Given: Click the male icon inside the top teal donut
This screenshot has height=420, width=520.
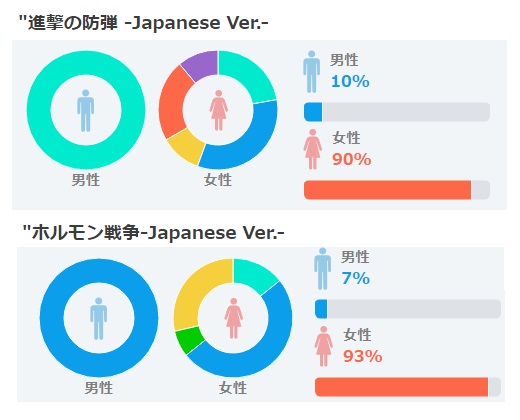Looking at the screenshot, I should click(x=86, y=110).
